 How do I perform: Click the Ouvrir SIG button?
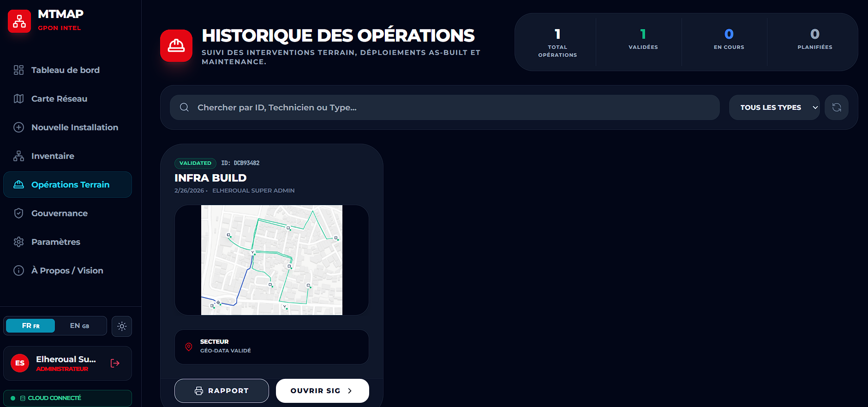point(322,391)
